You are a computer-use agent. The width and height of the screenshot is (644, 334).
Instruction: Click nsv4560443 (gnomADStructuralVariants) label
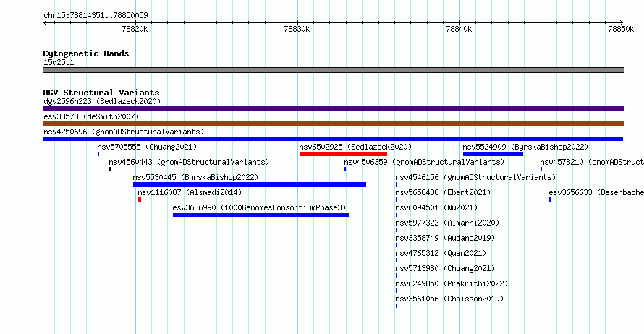coord(189,162)
